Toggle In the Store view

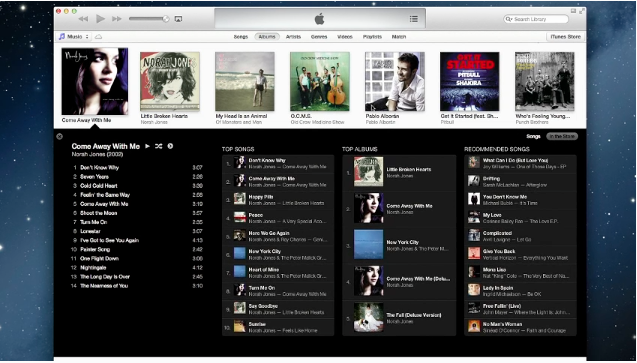point(562,136)
